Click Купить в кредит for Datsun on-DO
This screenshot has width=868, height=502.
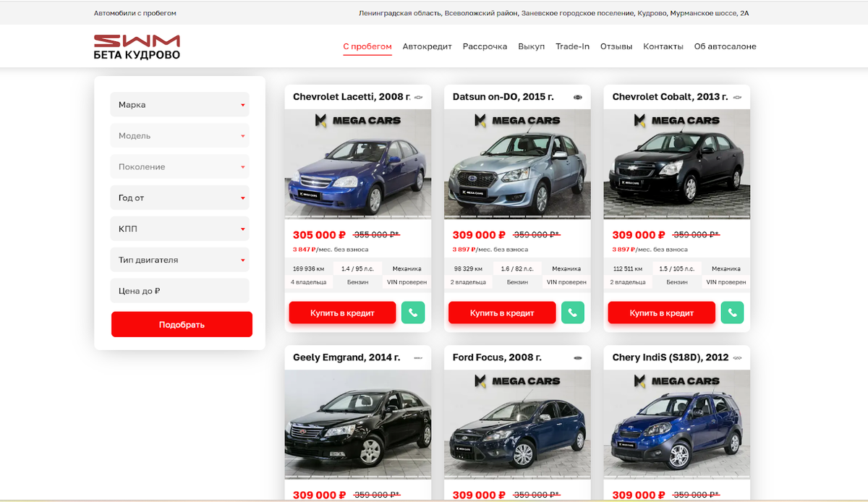pos(502,313)
